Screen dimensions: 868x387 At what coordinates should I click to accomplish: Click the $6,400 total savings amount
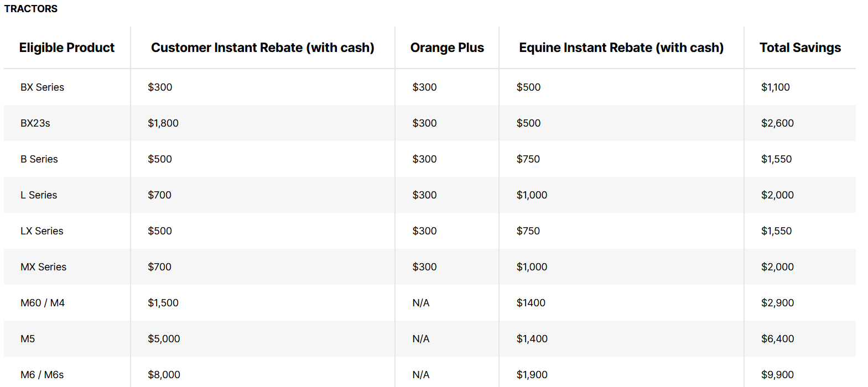point(777,339)
